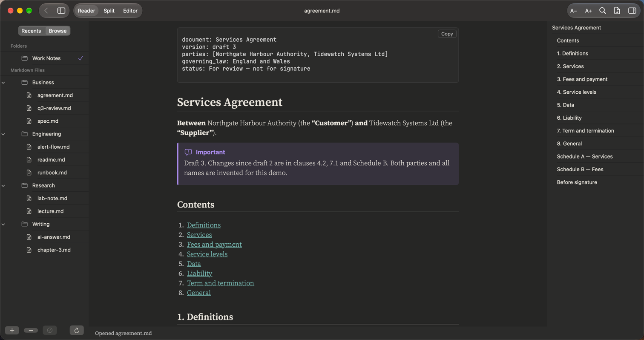Follow the Data contents link

[194, 264]
